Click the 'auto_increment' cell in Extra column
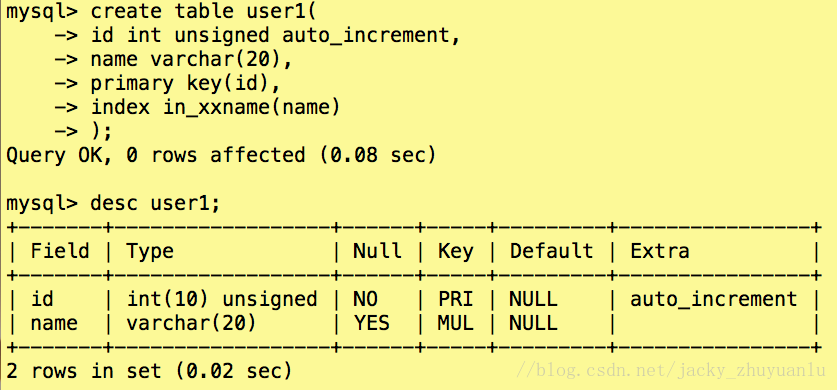Screen dimensions: 837x390 [x=714, y=299]
